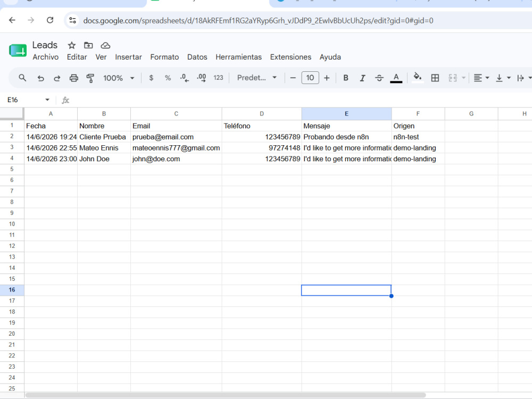Open the font family dropdown Predet...
This screenshot has height=399, width=532.
(257, 78)
